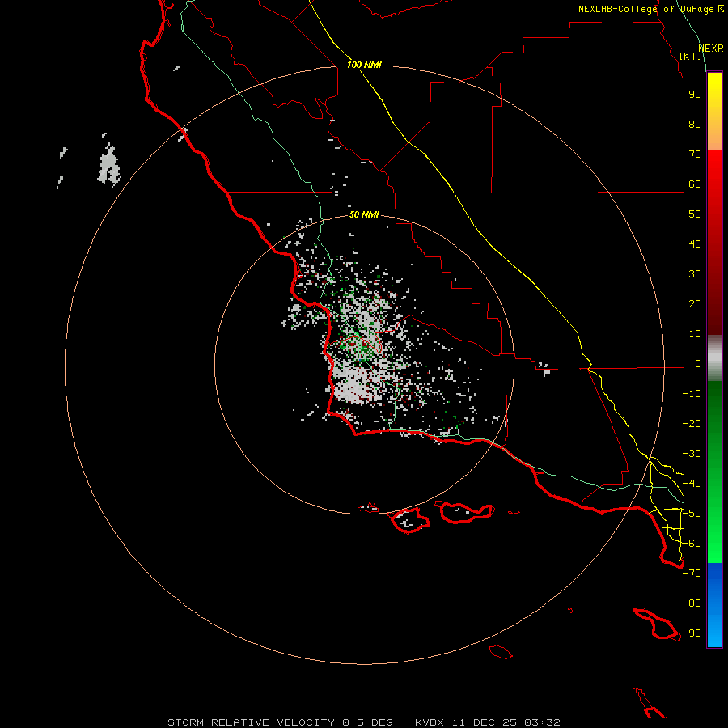
Task: Click the 90 value on velocity scale
Action: (695, 95)
